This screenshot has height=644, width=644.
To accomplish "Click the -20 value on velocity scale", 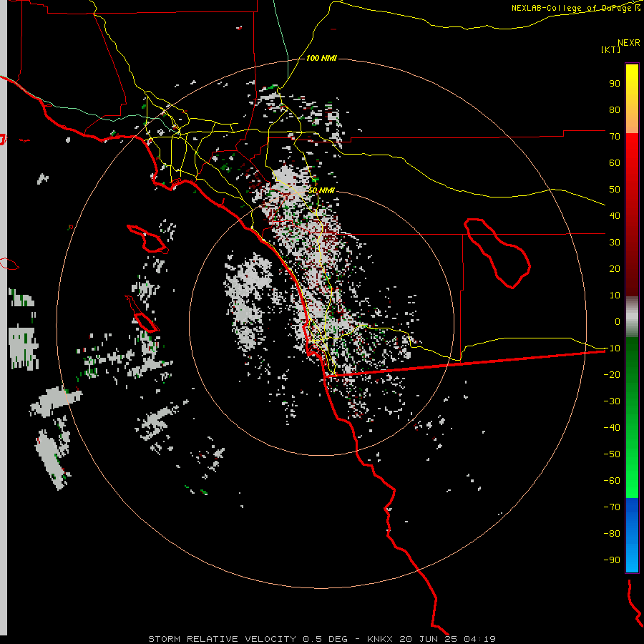I will [612, 374].
